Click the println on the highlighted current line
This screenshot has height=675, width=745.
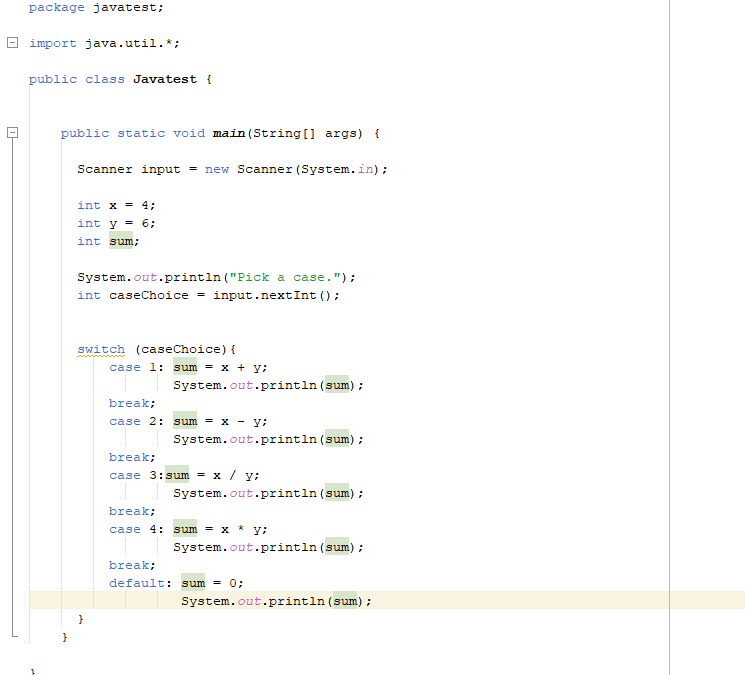click(x=276, y=601)
